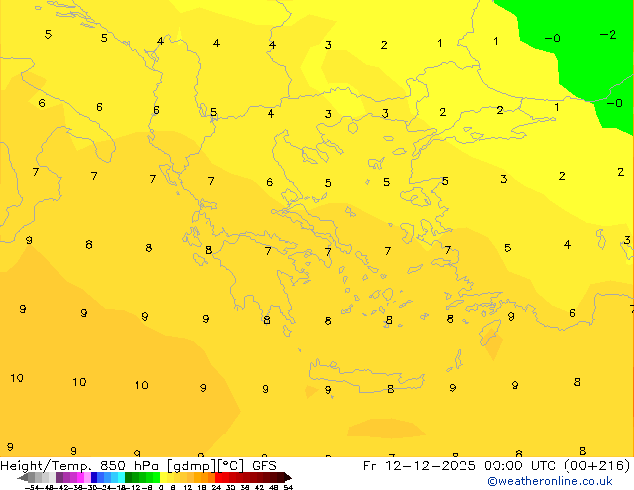Click the '850 hPa' pressure level label

pos(129,465)
